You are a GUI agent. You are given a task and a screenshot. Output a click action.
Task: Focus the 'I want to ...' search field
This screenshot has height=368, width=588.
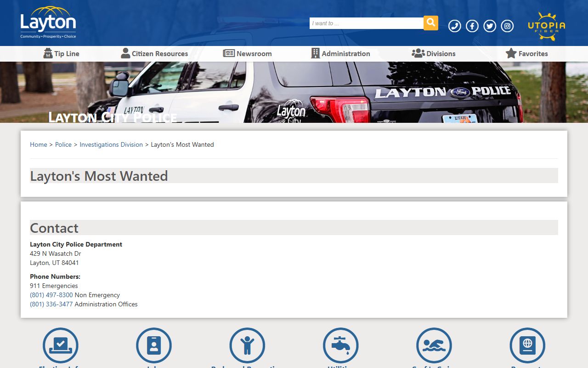tap(367, 23)
